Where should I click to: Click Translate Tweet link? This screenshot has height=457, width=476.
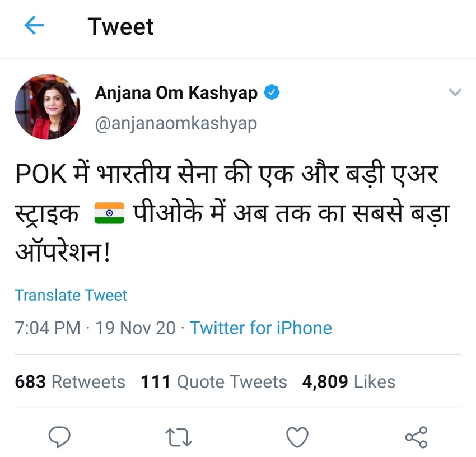coord(71,295)
